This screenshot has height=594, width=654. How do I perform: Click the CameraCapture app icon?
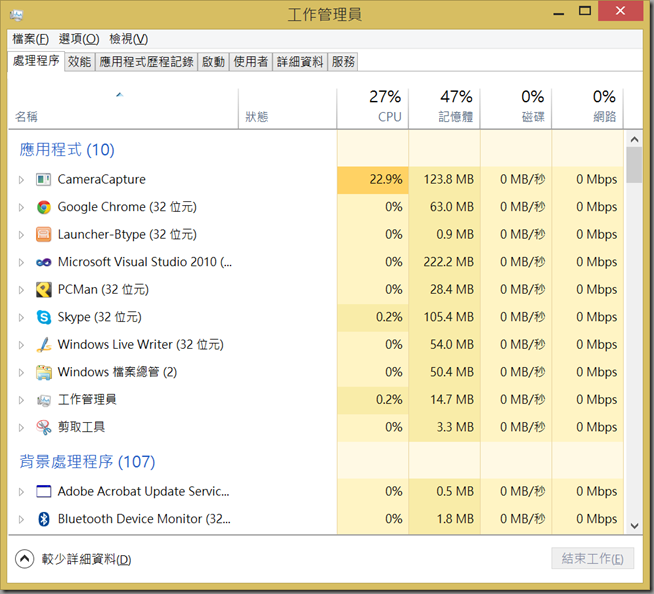[x=43, y=180]
